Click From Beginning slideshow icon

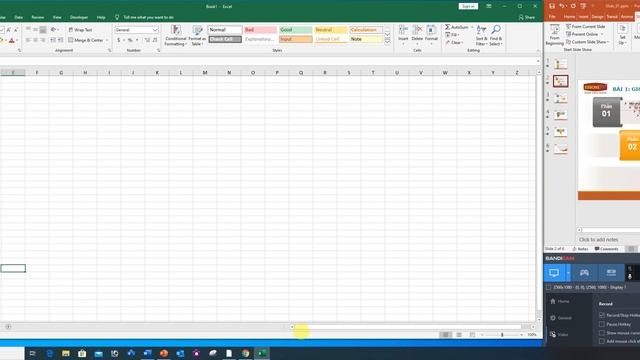[555, 30]
